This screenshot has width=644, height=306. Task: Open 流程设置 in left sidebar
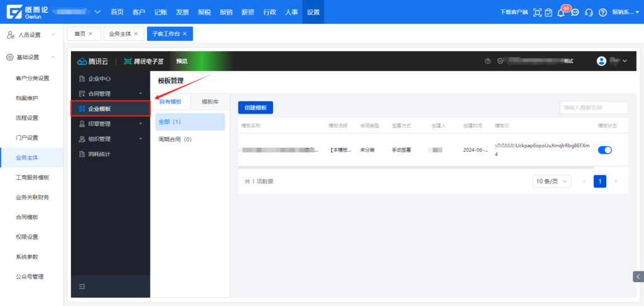[27, 118]
